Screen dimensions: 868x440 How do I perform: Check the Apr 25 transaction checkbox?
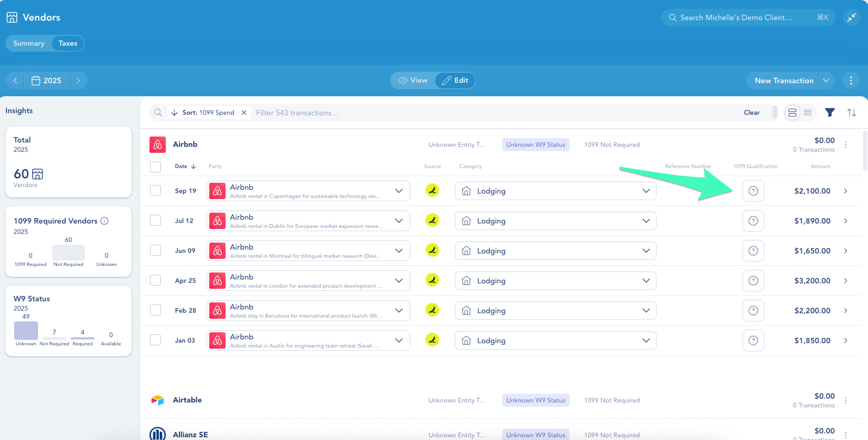[155, 280]
